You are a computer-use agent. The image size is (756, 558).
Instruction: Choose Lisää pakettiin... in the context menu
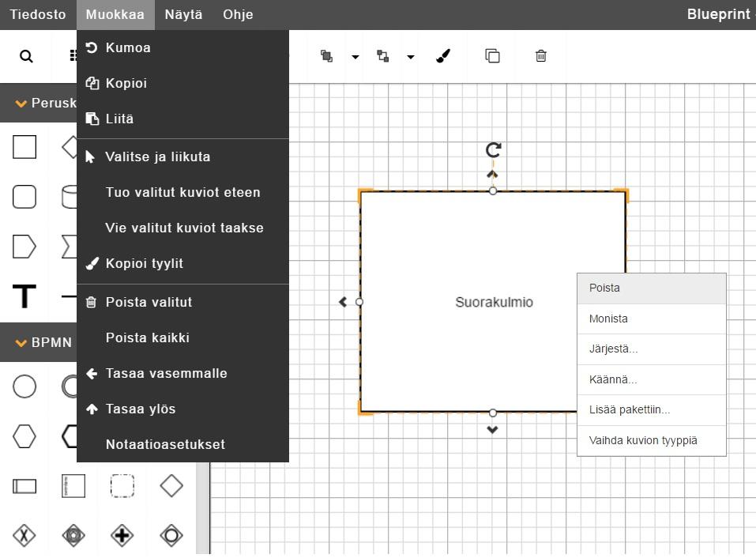tap(652, 410)
